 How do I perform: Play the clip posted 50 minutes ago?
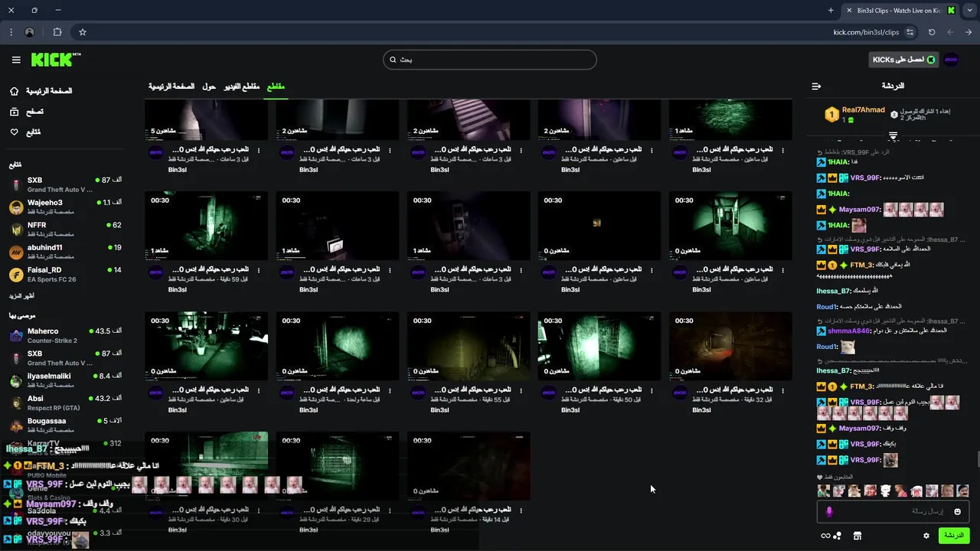[599, 346]
